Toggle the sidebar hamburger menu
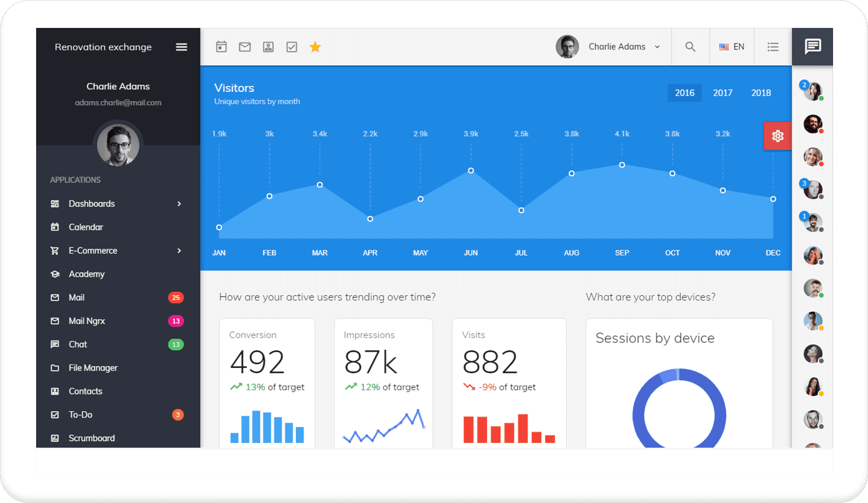Viewport: 868px width, 503px height. click(182, 47)
